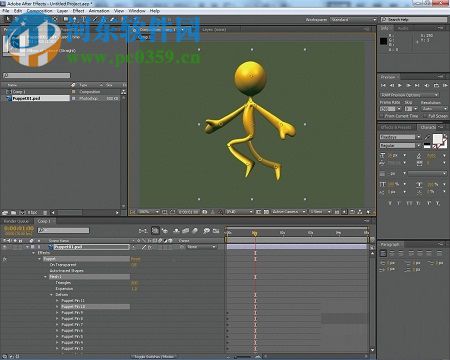Click the black and white swatch reset

click(427, 146)
